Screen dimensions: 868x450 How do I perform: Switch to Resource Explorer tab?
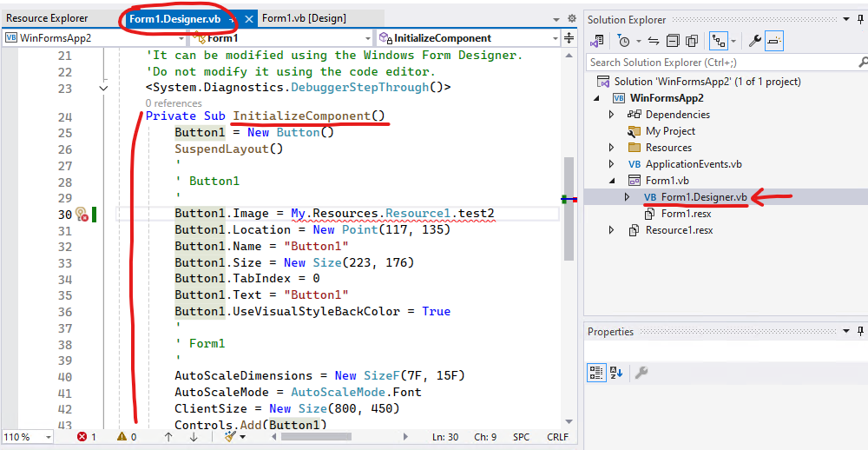pos(47,18)
